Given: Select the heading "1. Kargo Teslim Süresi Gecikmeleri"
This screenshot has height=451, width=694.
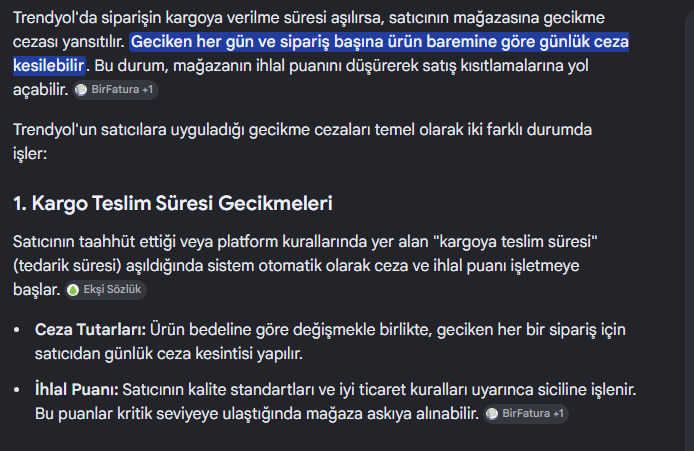Looking at the screenshot, I should click(x=173, y=204).
